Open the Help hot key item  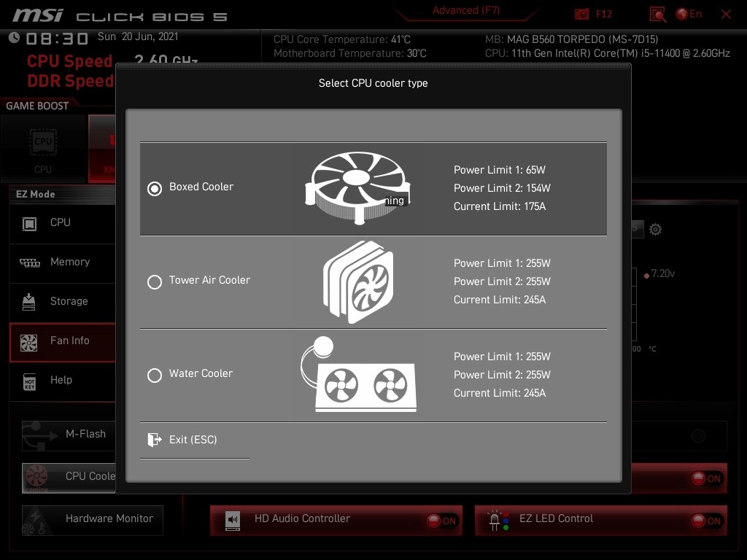[x=61, y=380]
